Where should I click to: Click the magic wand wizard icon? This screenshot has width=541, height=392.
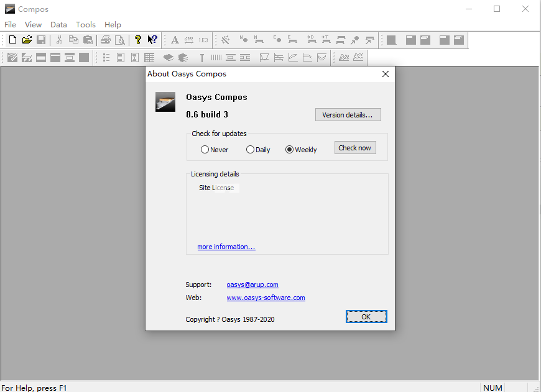tap(226, 40)
